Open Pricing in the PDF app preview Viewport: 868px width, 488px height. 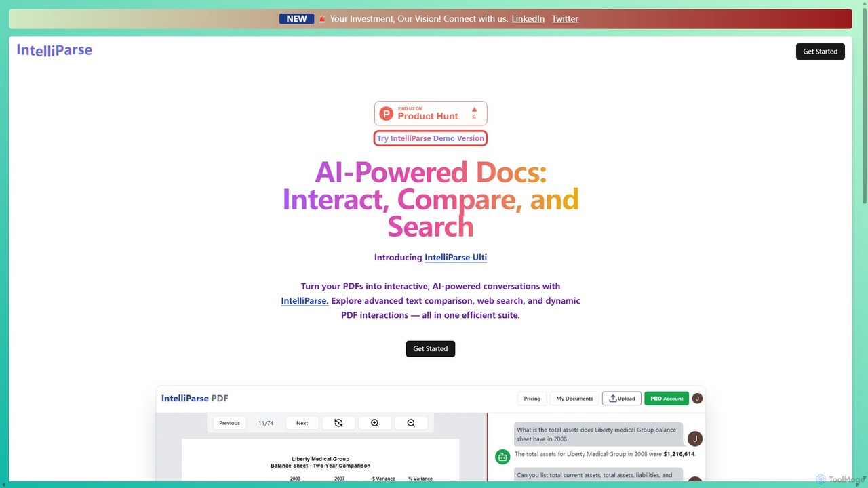(532, 399)
